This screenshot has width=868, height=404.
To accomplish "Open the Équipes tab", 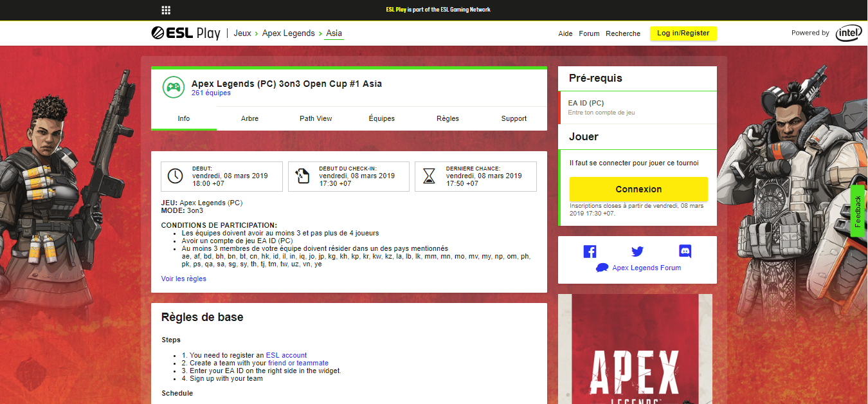I will click(382, 118).
